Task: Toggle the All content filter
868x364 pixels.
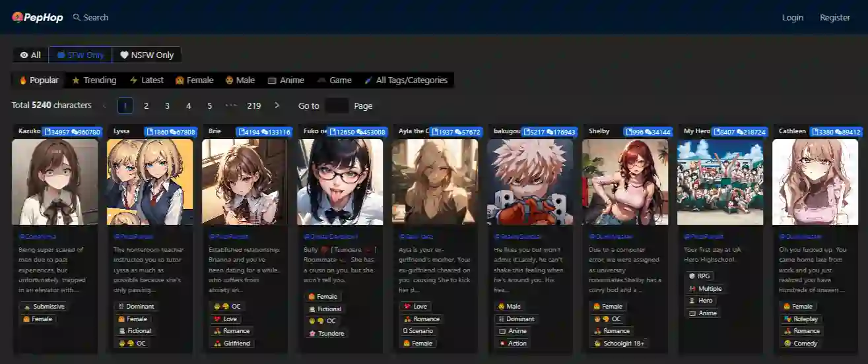Action: click(x=30, y=55)
